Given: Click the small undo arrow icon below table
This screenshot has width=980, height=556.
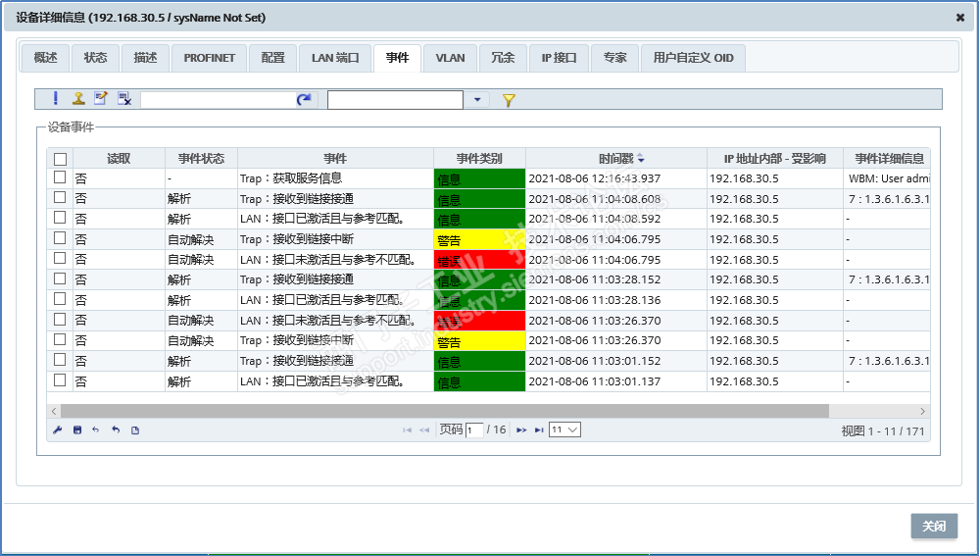Looking at the screenshot, I should tap(96, 430).
